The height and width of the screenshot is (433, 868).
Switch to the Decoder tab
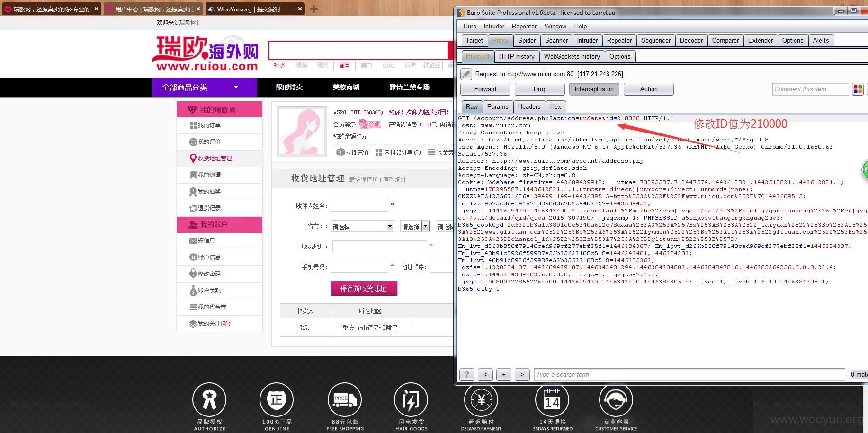pos(691,40)
